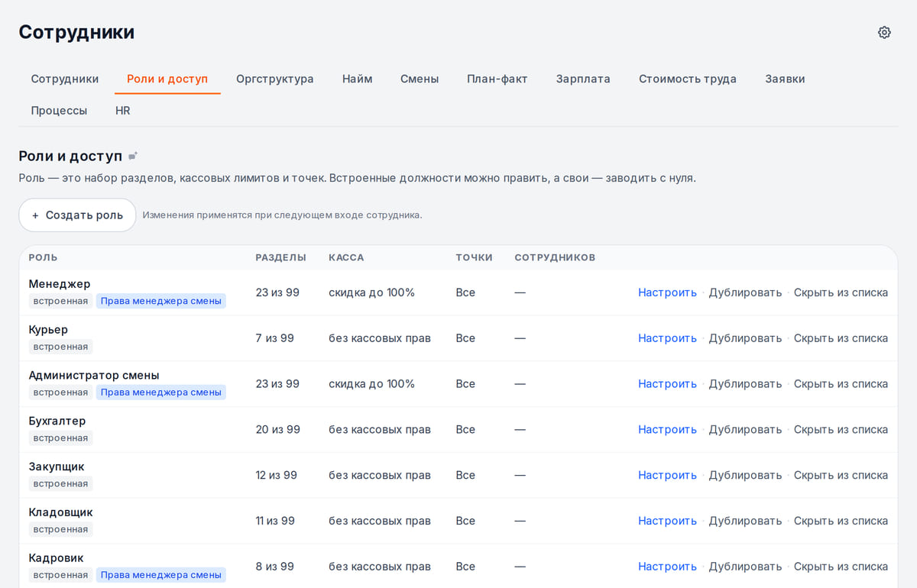Click the СОТРУДНИКОВ column header
Image resolution: width=917 pixels, height=588 pixels.
click(x=555, y=257)
